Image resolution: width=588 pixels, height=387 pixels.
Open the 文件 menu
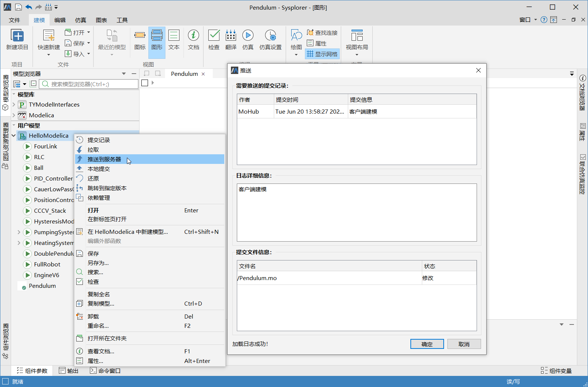(14, 20)
